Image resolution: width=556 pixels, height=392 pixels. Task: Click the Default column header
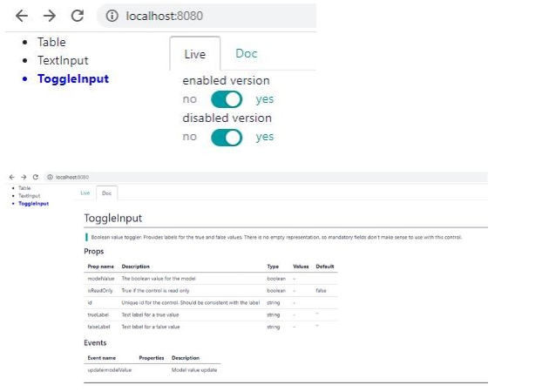[325, 267]
